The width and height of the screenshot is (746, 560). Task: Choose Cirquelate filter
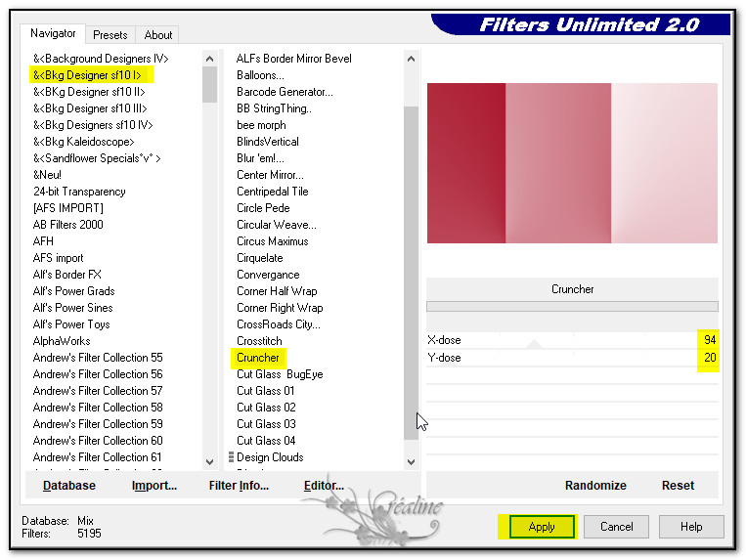pyautogui.click(x=260, y=258)
